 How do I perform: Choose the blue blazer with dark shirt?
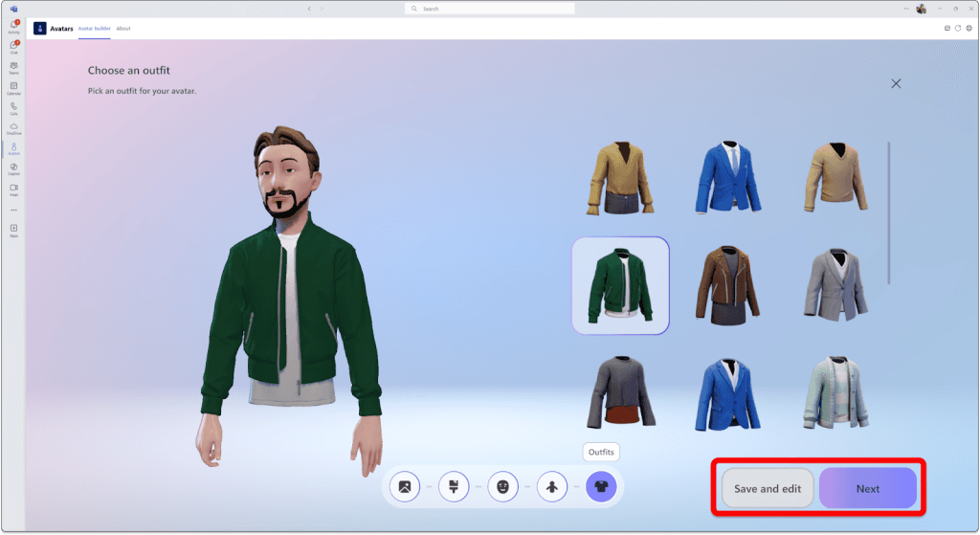pos(728,393)
